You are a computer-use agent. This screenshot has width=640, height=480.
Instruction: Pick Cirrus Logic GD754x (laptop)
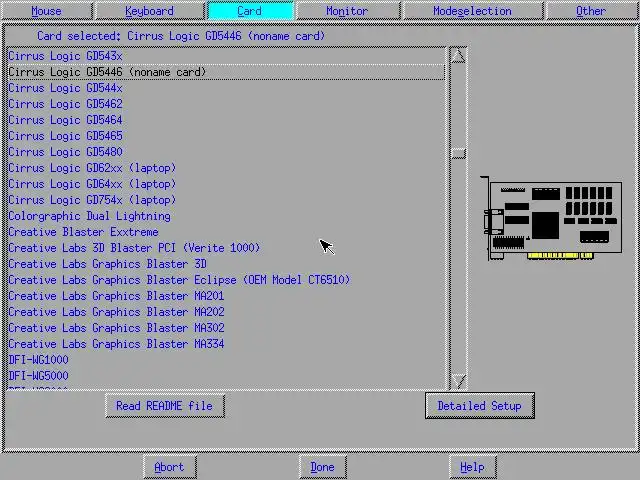coord(227,200)
